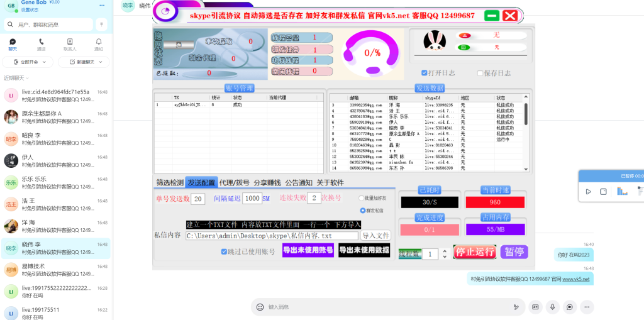644x320 pixels.
Task: Enable the 保存日志 checkbox
Action: click(x=480, y=73)
